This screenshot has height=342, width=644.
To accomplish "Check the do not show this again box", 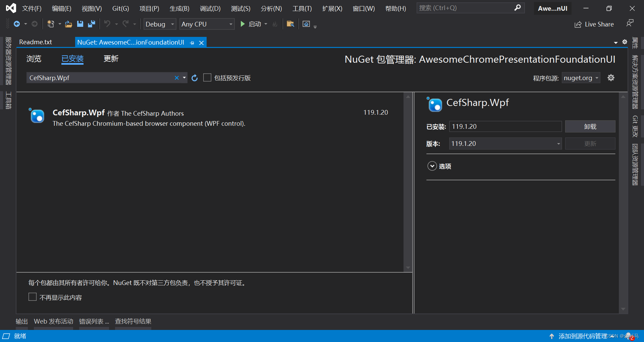I will pyautogui.click(x=33, y=297).
